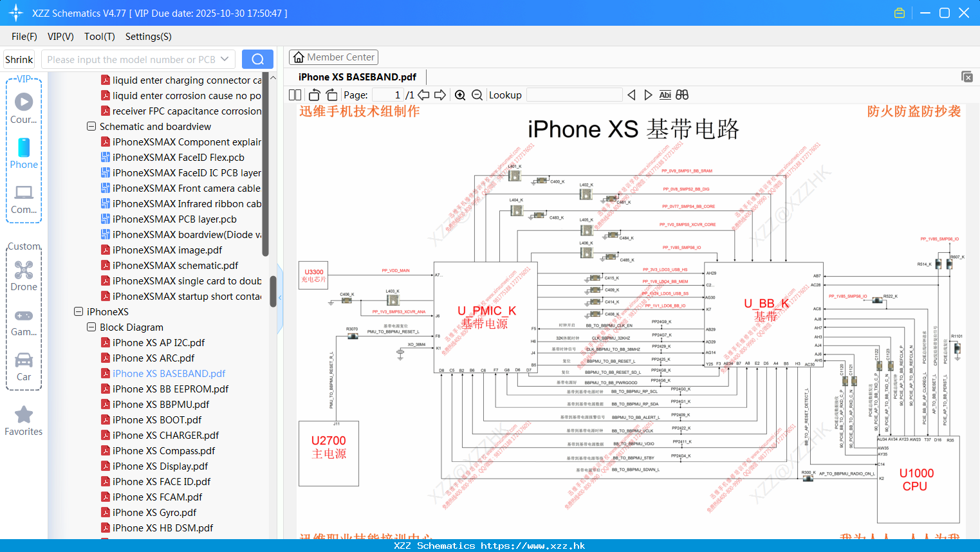Select the Computer category icon

pos(24,198)
